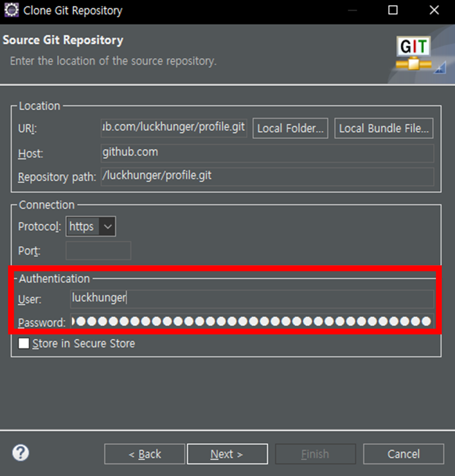This screenshot has width=455, height=476.
Task: Focus the Port input field
Action: pyautogui.click(x=98, y=251)
